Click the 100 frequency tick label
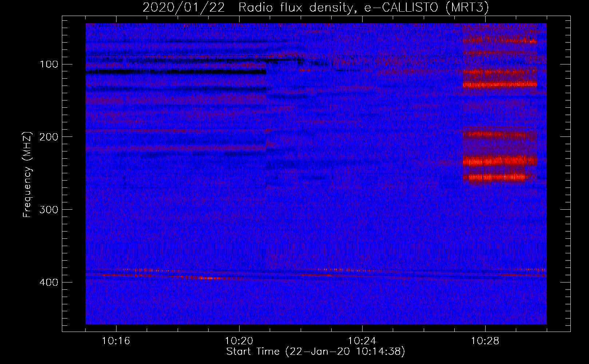The image size is (589, 364). click(49, 64)
